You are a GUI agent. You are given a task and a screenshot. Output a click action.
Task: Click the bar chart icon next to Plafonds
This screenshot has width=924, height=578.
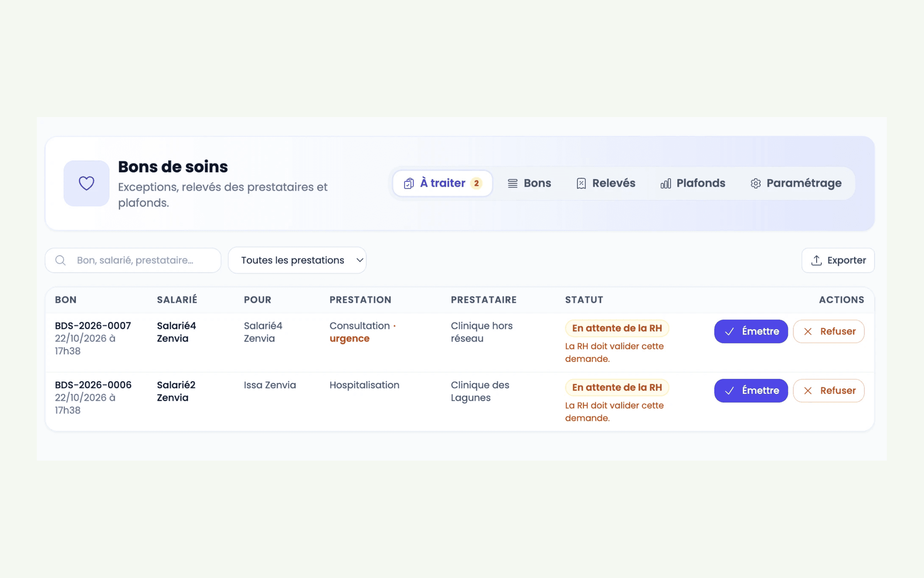[x=666, y=184]
